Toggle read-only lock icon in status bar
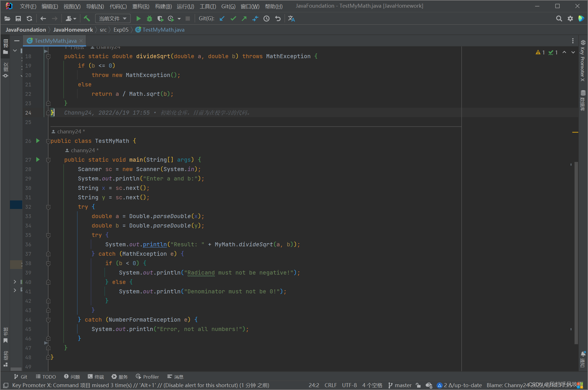The width and height of the screenshot is (588, 390). click(418, 385)
